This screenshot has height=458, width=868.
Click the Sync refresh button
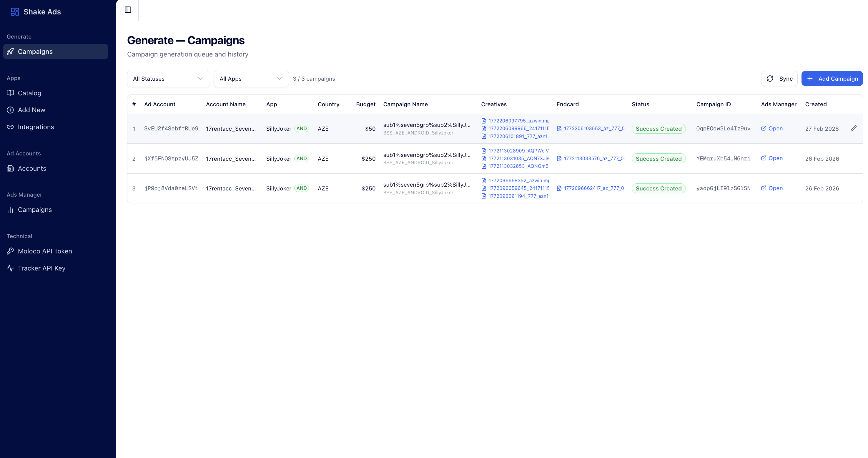pos(779,79)
